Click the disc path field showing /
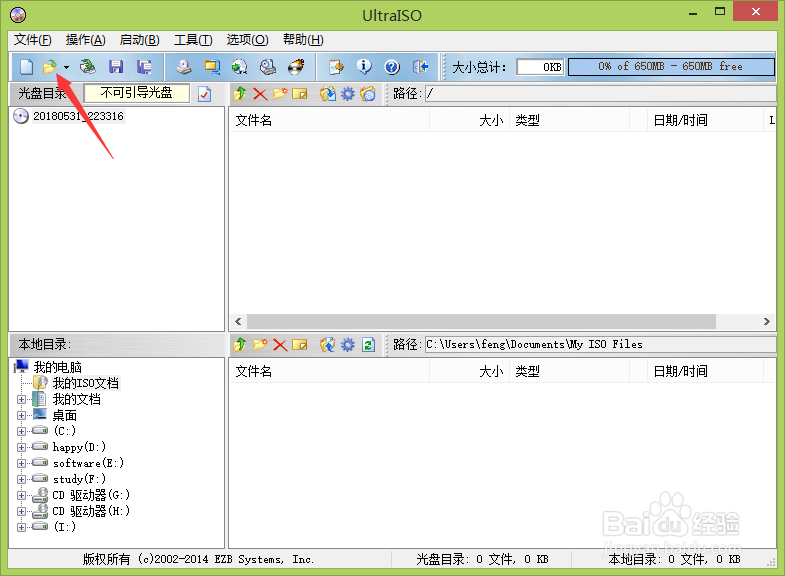 point(601,94)
